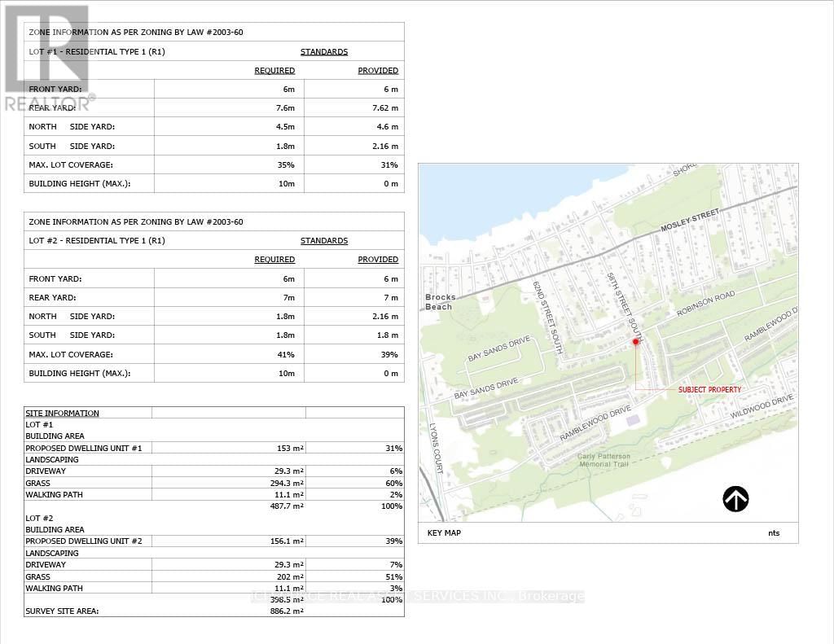Click the "153 m²" building area value
This screenshot has height=644, width=834.
point(290,449)
